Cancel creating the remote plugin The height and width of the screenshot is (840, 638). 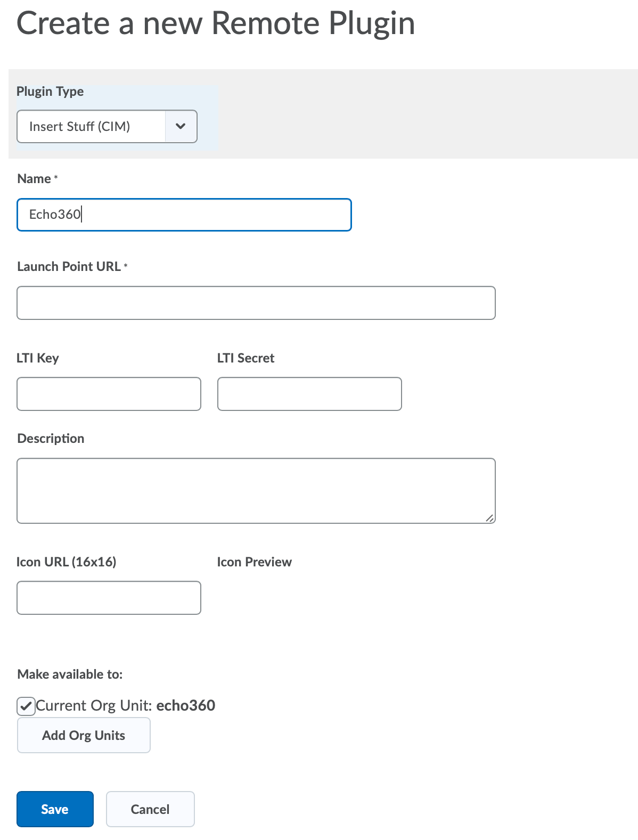150,809
